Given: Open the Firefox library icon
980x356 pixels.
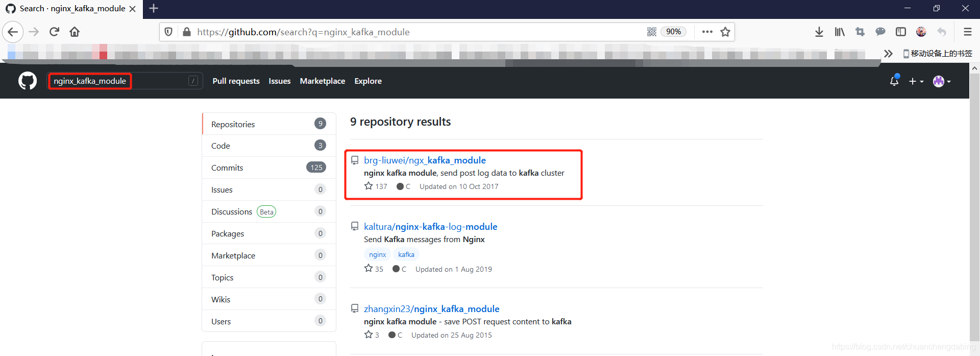Looking at the screenshot, I should (840, 32).
